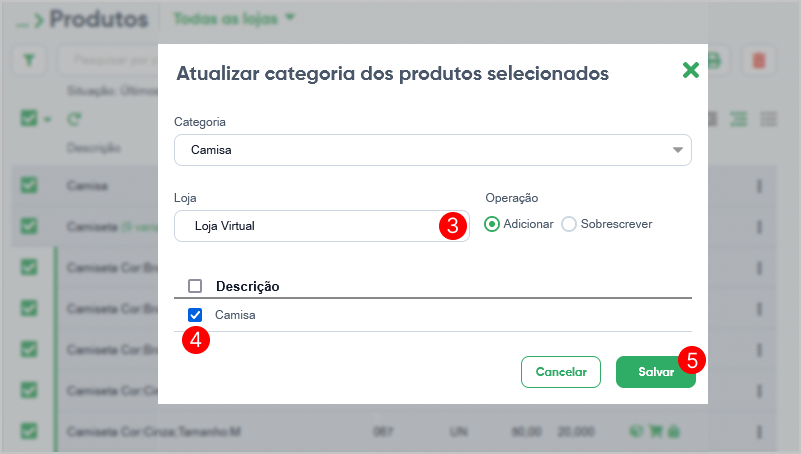Open the filter funnel icon

[29, 60]
